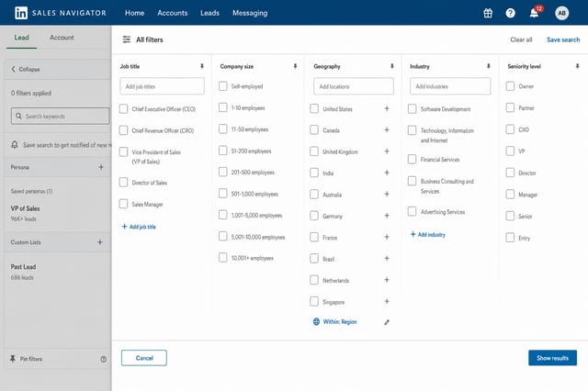The image size is (588, 391).
Task: Open notifications bell with 12 badge
Action: [534, 13]
